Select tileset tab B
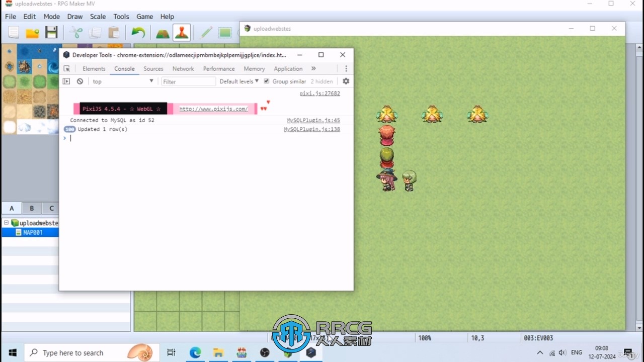 click(x=31, y=208)
